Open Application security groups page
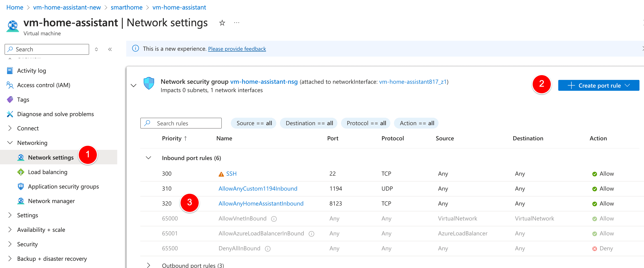 (x=63, y=187)
